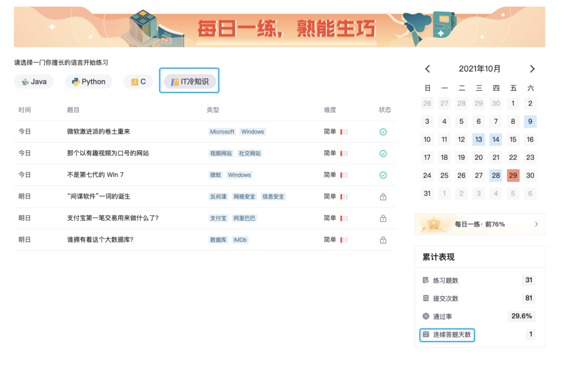The width and height of the screenshot is (588, 365).
Task: Select October 20 in calendar
Action: click(x=479, y=157)
